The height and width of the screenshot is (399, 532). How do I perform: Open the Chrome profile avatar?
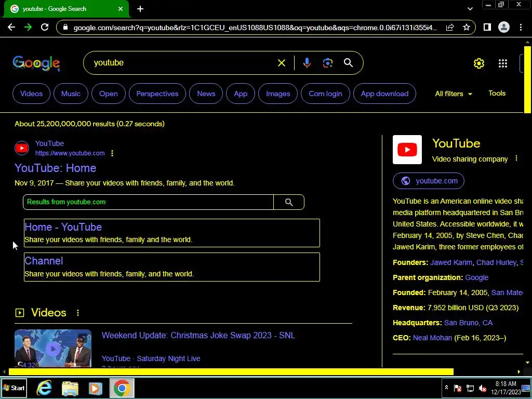[x=504, y=27]
